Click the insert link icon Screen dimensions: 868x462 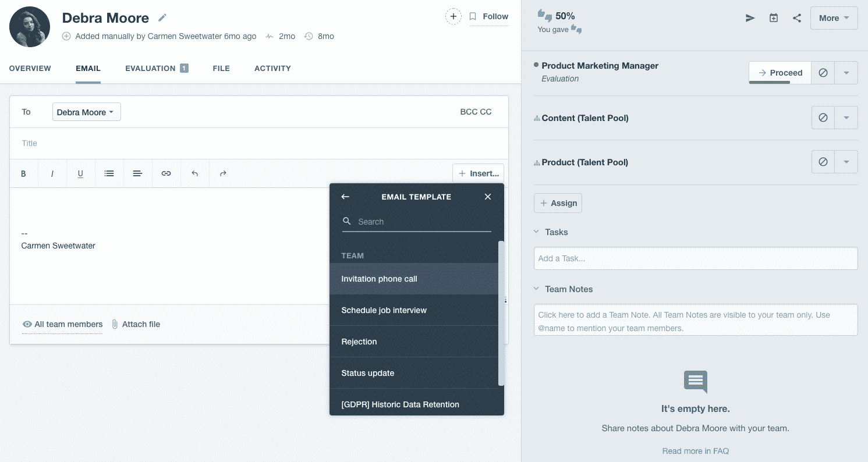click(166, 173)
